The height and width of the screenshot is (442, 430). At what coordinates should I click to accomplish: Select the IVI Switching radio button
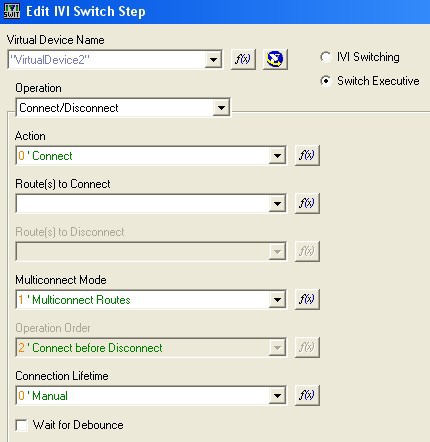point(325,57)
